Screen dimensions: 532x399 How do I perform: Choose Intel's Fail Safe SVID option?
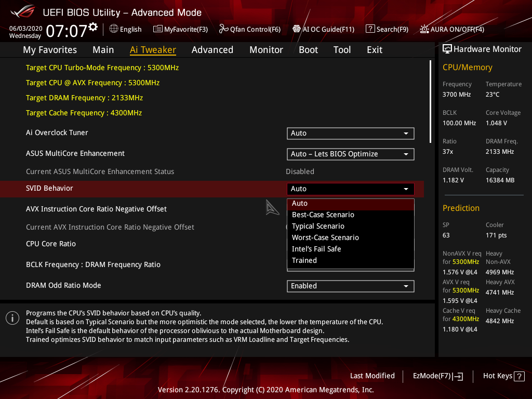(x=316, y=249)
